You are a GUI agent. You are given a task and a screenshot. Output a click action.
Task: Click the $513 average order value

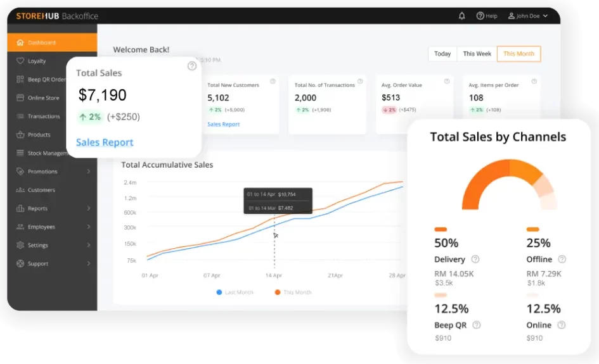pyautogui.click(x=390, y=97)
